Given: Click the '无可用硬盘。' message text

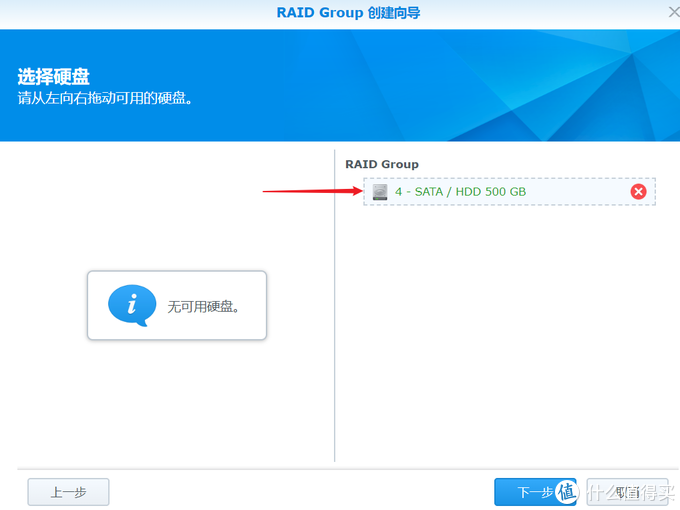Looking at the screenshot, I should (203, 307).
